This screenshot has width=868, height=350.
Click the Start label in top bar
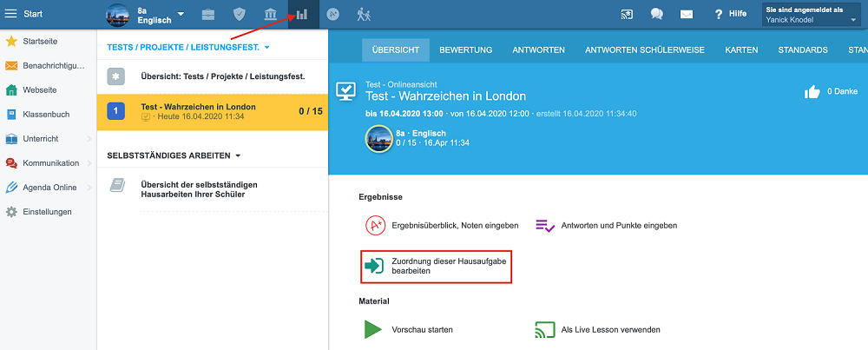(33, 14)
